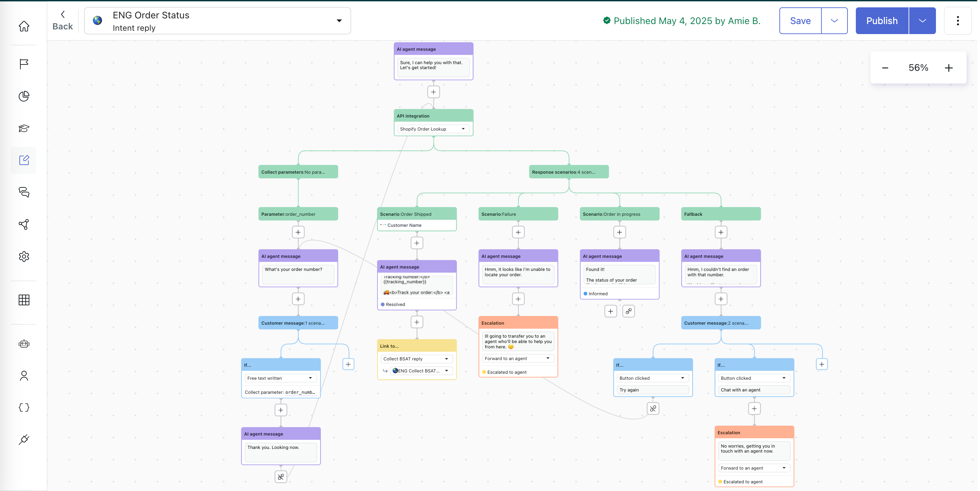Viewport: 980px width, 491px height.
Task: Click the curly braces code icon
Action: point(24,407)
